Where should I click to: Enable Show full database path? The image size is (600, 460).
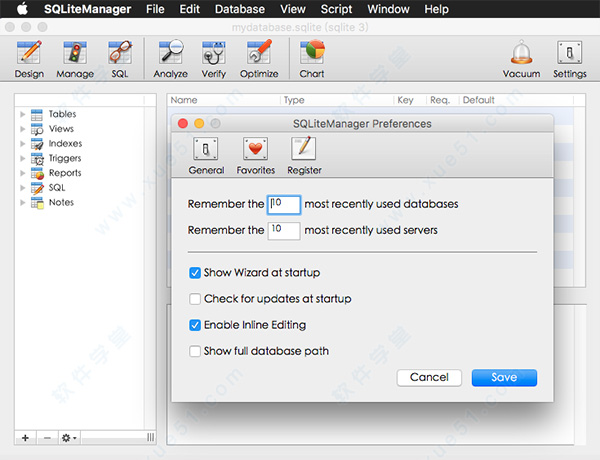click(195, 351)
